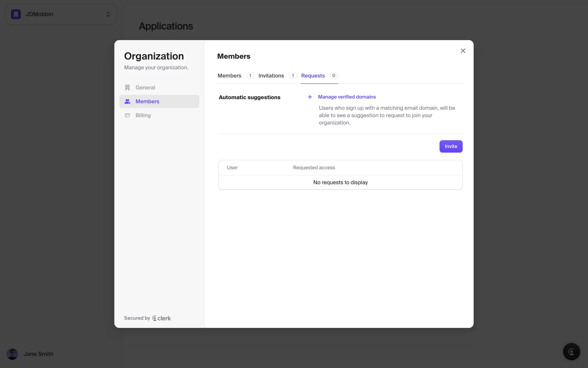Screen dimensions: 588x368
Task: Open the Clerk logo in footer
Action: click(161, 318)
